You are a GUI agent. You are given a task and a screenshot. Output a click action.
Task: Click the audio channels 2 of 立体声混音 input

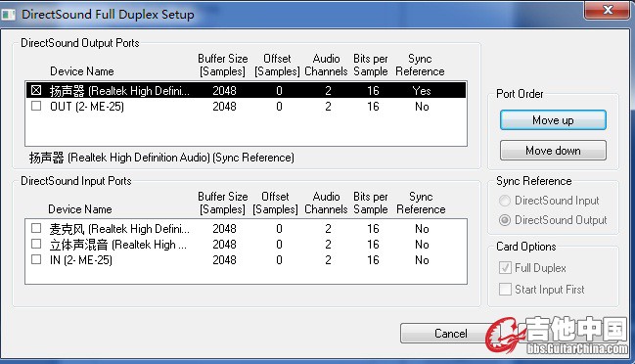click(x=328, y=245)
